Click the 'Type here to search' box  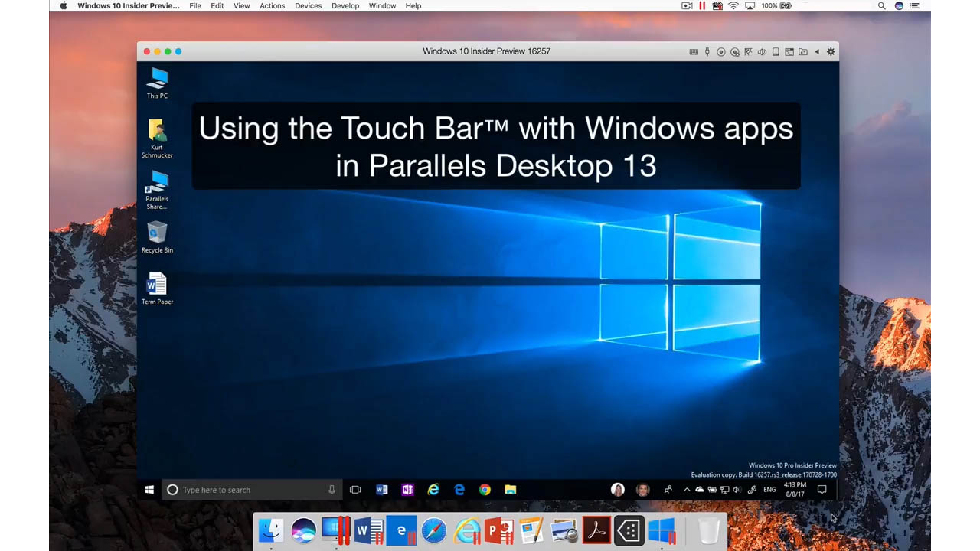250,490
